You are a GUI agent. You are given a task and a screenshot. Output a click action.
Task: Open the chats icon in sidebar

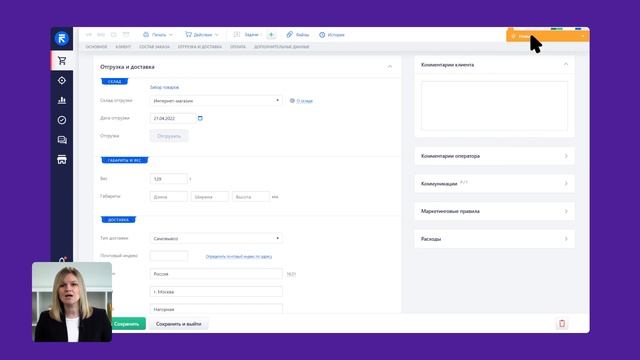click(62, 140)
